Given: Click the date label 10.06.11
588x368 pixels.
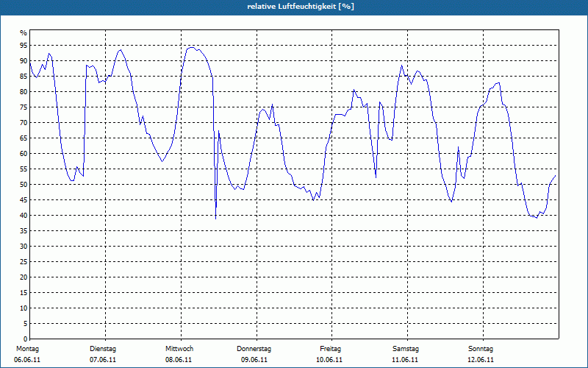Looking at the screenshot, I should [329, 360].
